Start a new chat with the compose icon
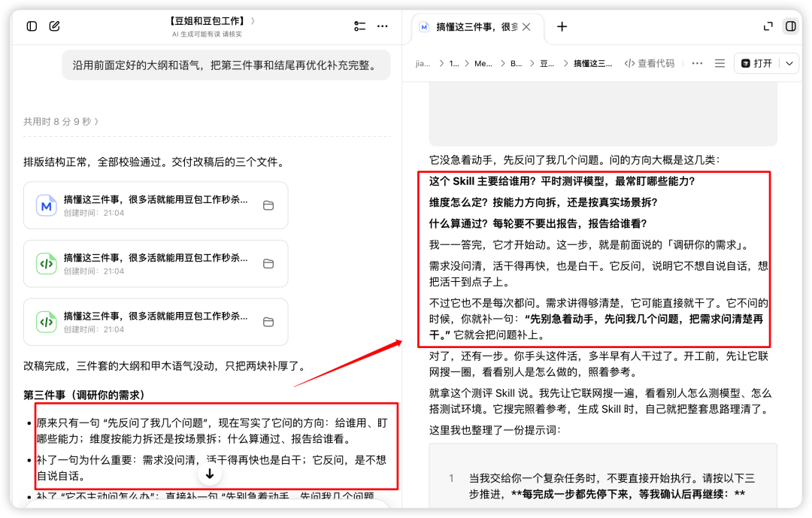The image size is (812, 518). [54, 26]
